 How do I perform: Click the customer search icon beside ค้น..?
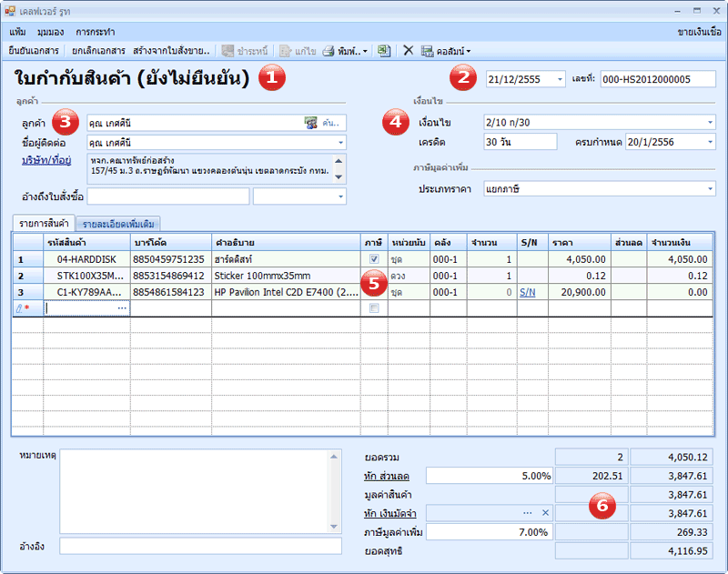pos(311,123)
